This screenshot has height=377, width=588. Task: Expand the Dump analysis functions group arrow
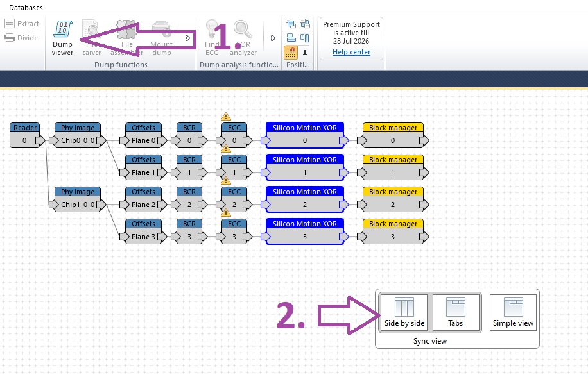(273, 38)
